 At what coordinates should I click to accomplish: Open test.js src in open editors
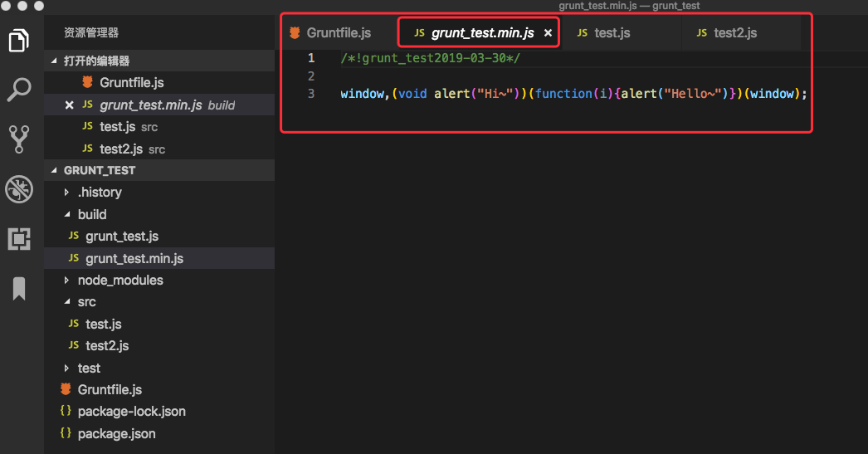click(x=159, y=127)
